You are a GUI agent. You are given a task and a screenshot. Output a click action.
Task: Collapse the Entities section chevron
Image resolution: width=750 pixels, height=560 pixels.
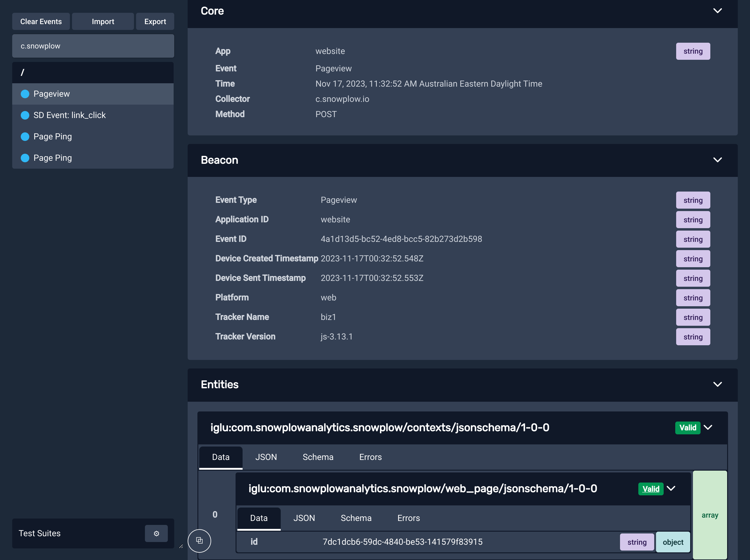pos(717,384)
